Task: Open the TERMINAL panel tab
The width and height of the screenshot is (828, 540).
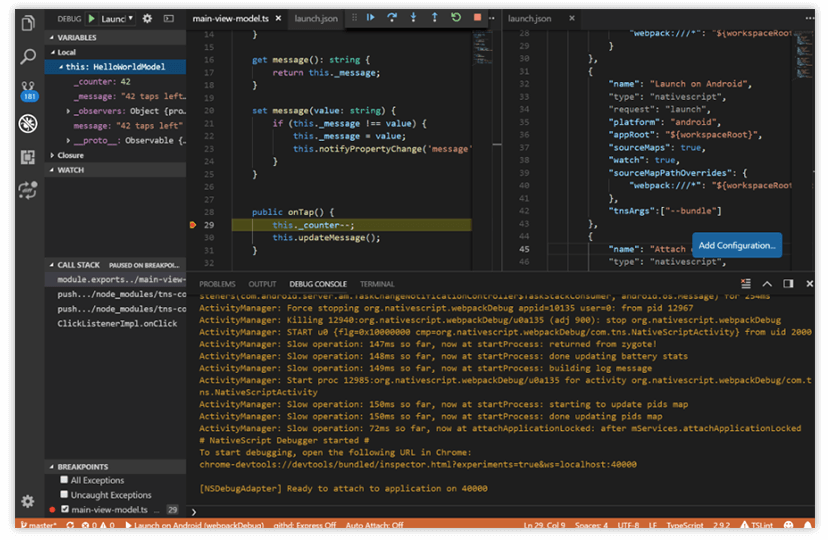Action: pyautogui.click(x=377, y=284)
